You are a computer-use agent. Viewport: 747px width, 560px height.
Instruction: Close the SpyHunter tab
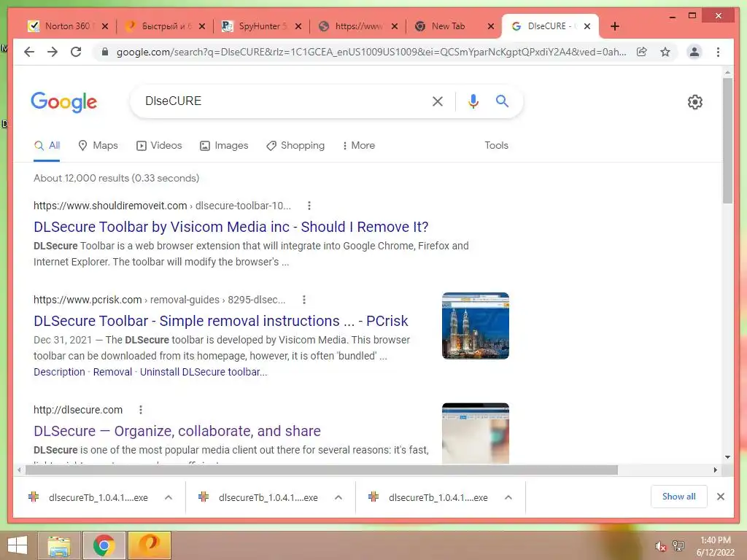298,26
